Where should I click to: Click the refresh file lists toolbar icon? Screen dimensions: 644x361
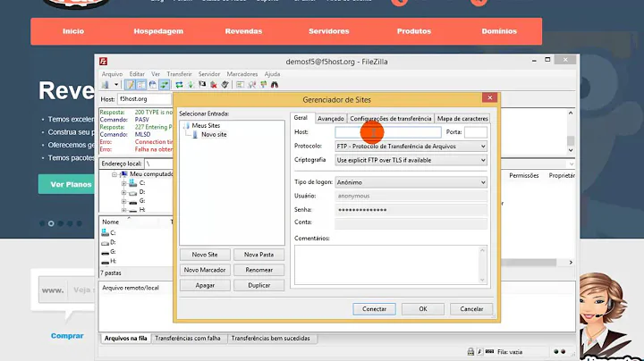(x=179, y=85)
